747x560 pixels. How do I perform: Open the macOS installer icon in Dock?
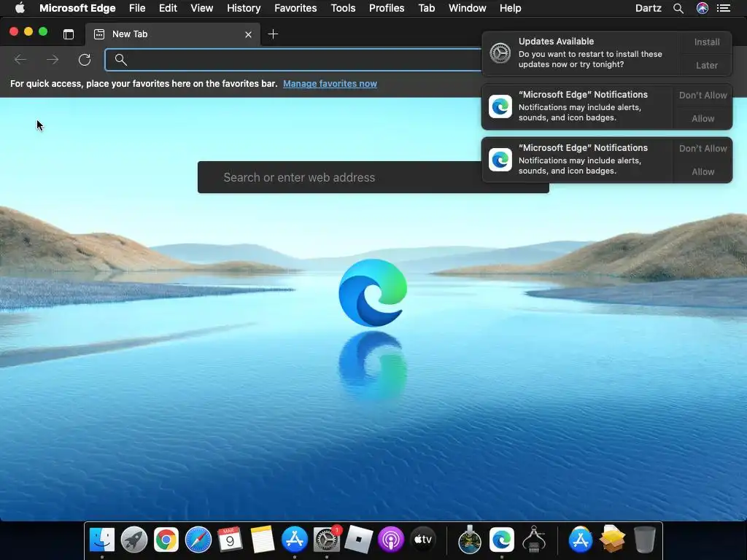point(469,540)
